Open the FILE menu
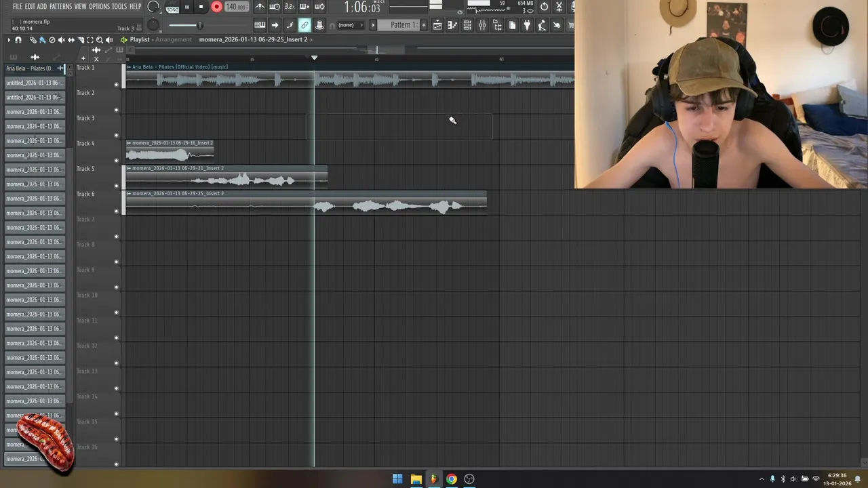 18,7
